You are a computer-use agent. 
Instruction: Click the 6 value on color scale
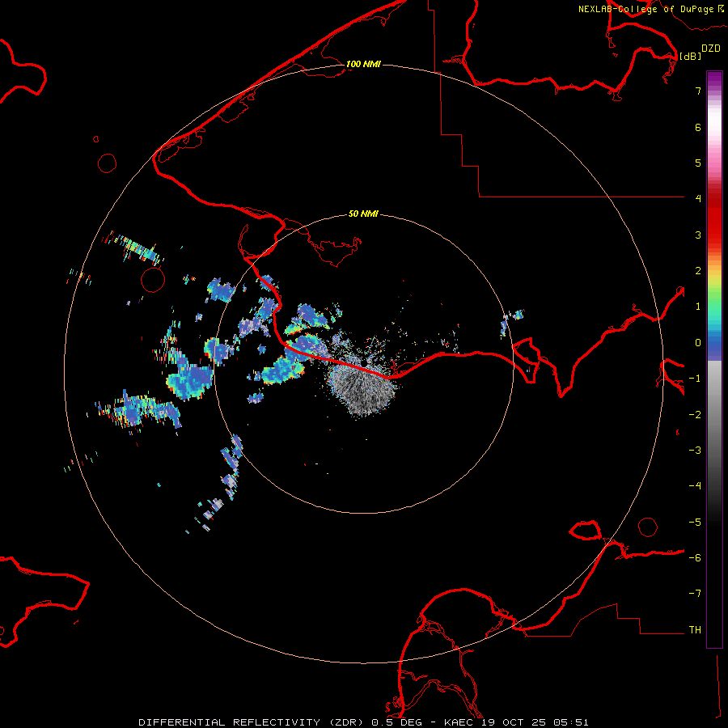(698, 127)
